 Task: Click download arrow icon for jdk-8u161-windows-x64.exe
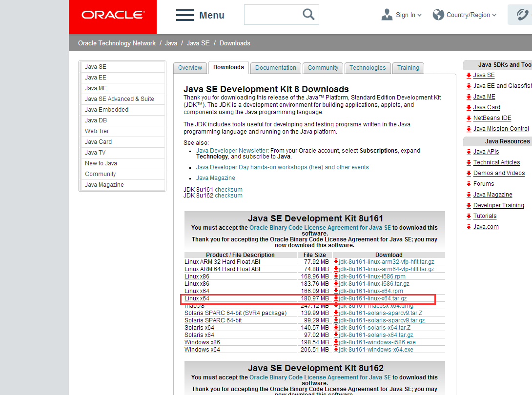336,350
